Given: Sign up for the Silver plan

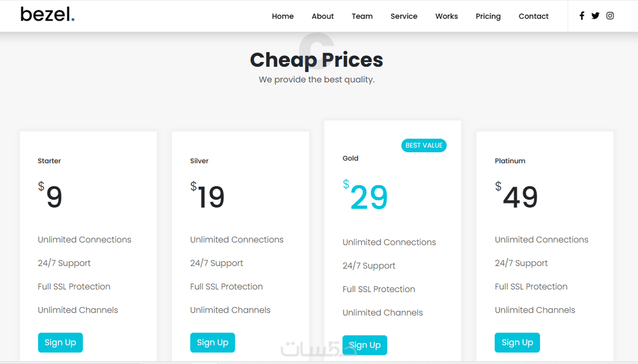Looking at the screenshot, I should tap(212, 342).
